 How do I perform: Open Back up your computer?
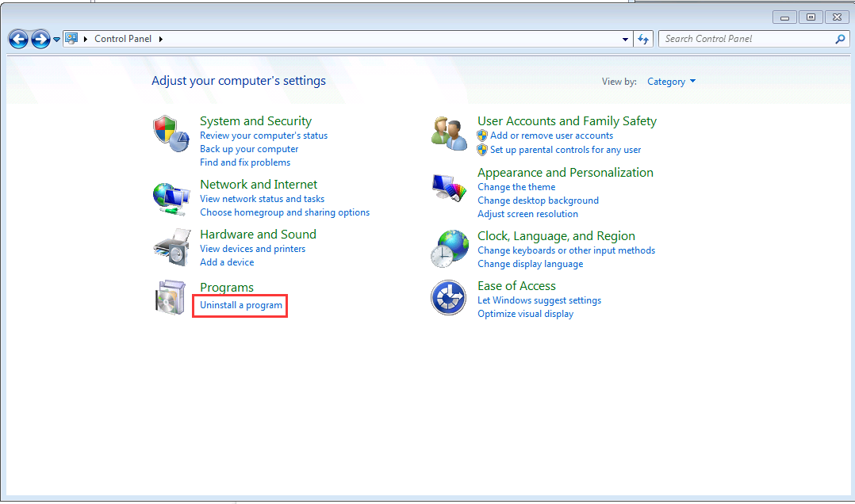(x=249, y=149)
